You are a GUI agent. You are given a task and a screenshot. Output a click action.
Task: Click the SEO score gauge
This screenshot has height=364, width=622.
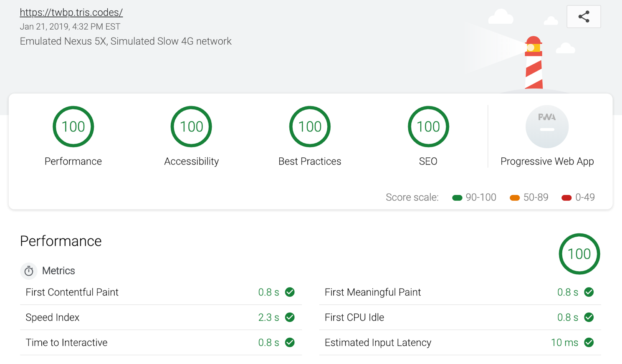[x=428, y=126]
